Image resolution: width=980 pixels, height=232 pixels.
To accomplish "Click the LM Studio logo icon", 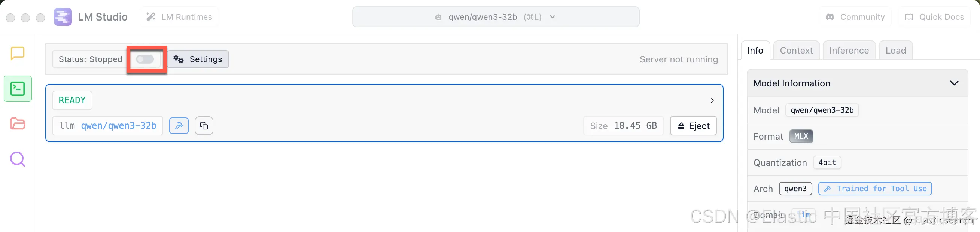I will [63, 17].
